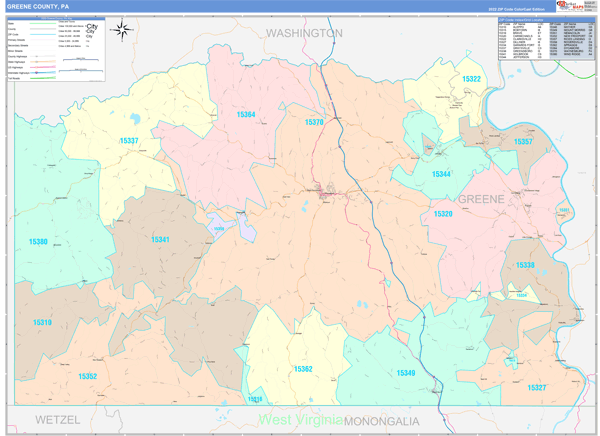600x436 pixels.
Task: Click the Interstate Highways shield in legend
Action: point(37,73)
